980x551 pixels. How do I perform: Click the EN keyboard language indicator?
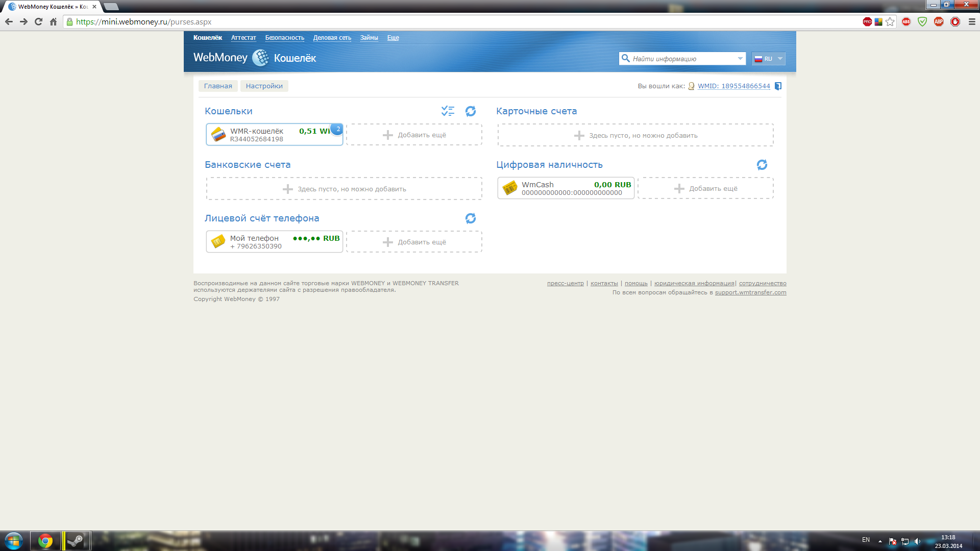[x=866, y=540]
